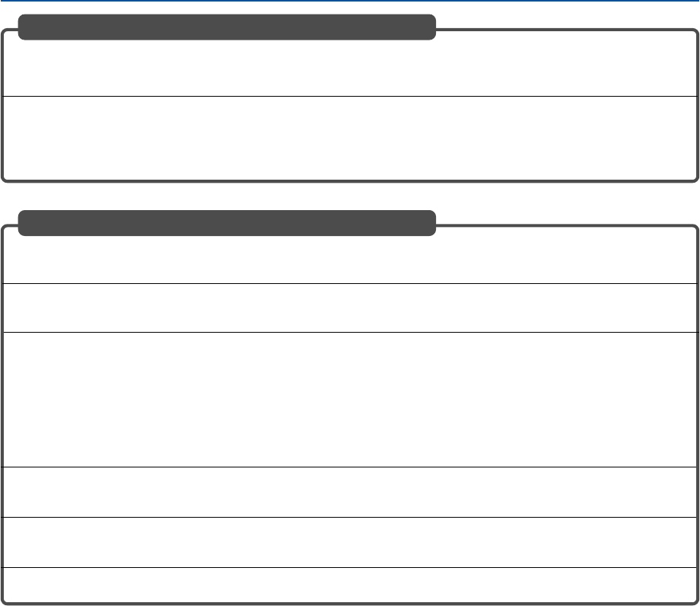Click the first divider line in lower panel
Viewport: 700px width, 606px height.
(x=350, y=283)
